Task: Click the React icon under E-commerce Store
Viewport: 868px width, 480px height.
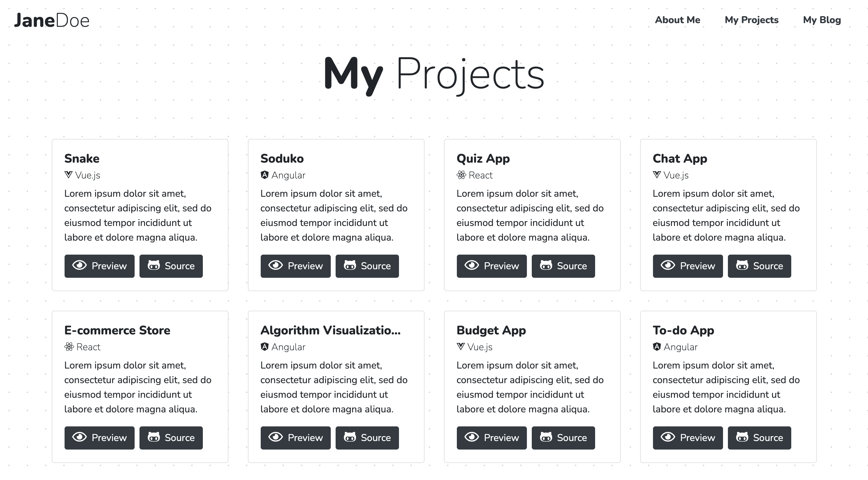Action: pyautogui.click(x=69, y=347)
